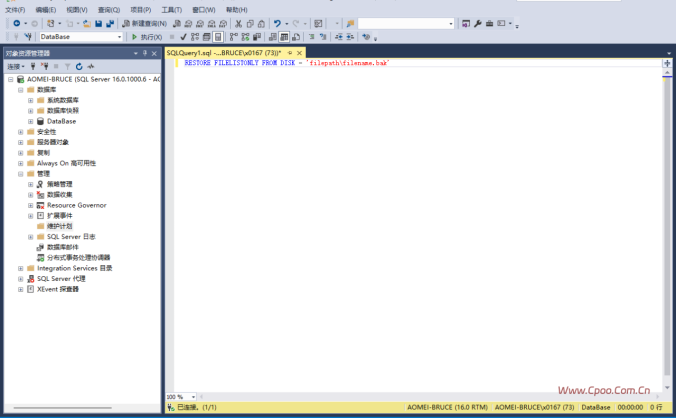This screenshot has width=676, height=418.
Task: Click the Toolbox icon in top toolbar
Action: point(489,23)
